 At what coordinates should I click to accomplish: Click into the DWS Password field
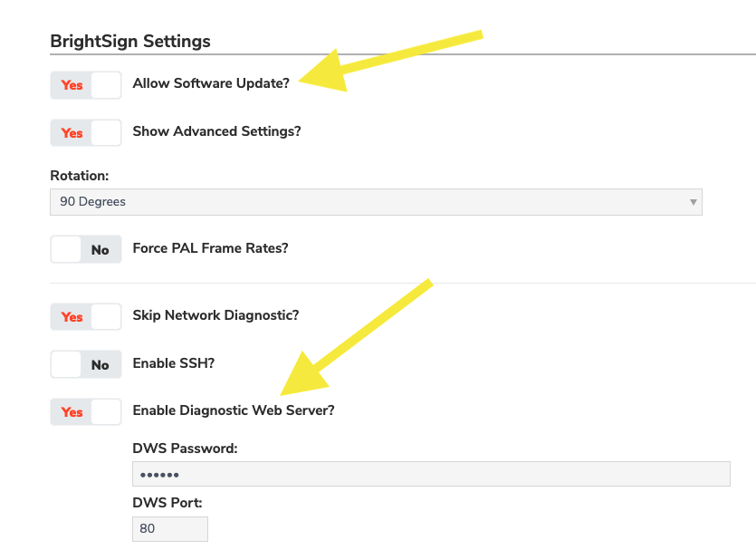pyautogui.click(x=431, y=474)
